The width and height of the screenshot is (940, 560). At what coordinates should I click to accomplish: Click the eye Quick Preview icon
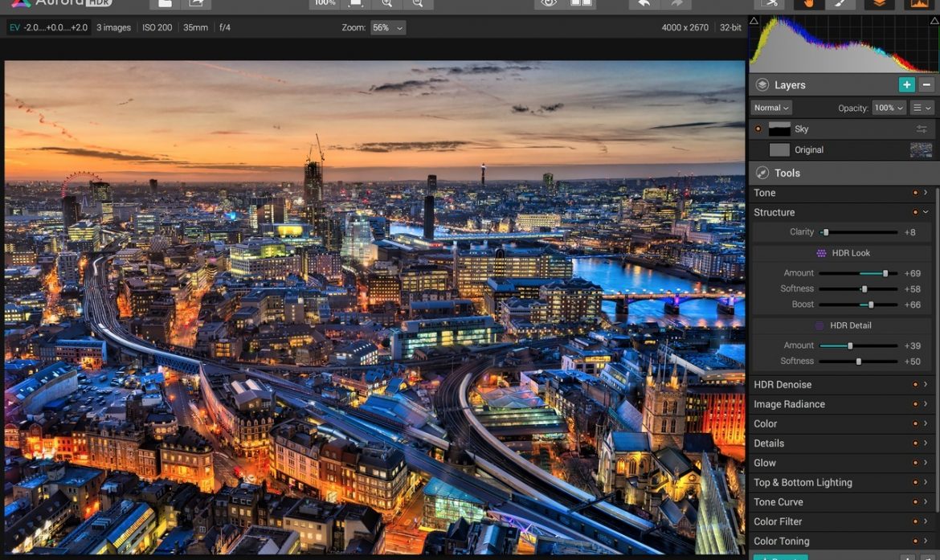(549, 3)
